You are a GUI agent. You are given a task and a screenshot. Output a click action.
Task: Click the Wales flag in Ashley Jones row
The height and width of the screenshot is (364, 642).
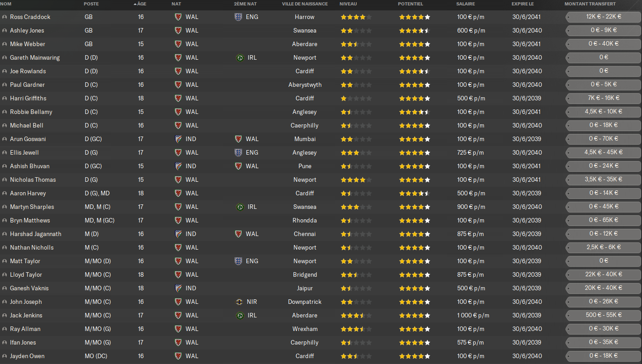178,30
